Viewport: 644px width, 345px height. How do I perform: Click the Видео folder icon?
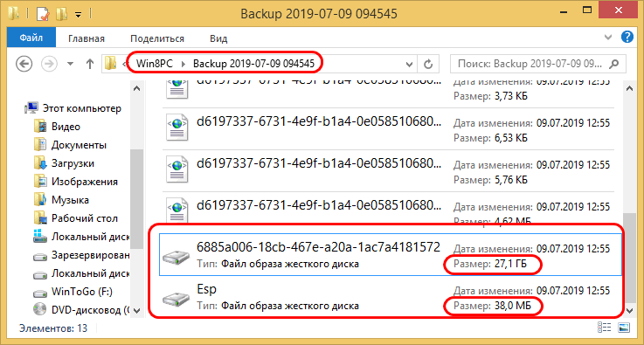click(x=41, y=127)
